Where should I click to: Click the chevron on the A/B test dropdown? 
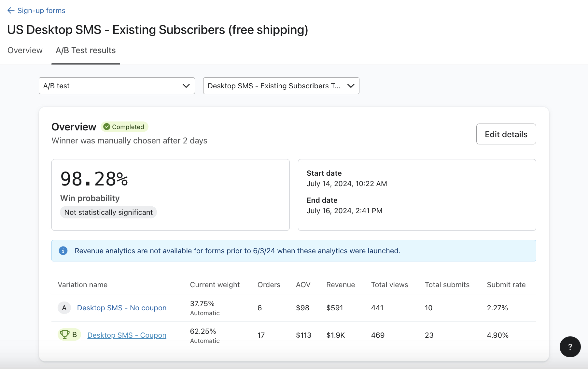click(186, 86)
